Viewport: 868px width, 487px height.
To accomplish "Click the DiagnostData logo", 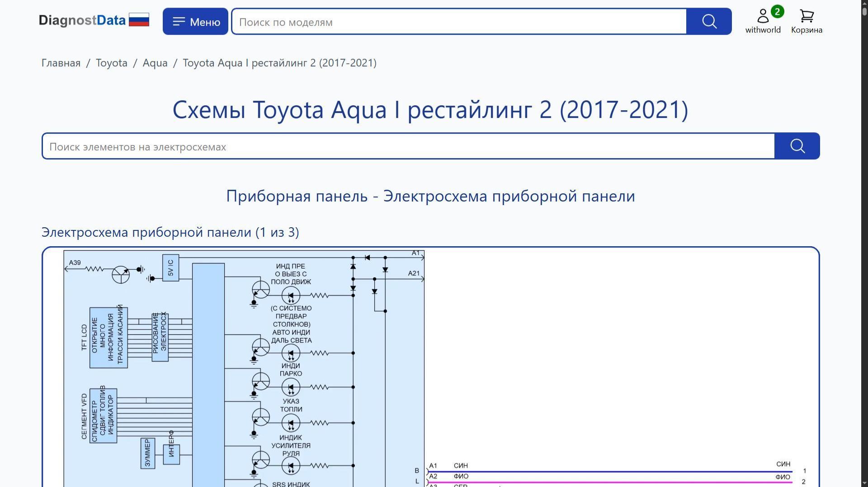I will pos(82,20).
